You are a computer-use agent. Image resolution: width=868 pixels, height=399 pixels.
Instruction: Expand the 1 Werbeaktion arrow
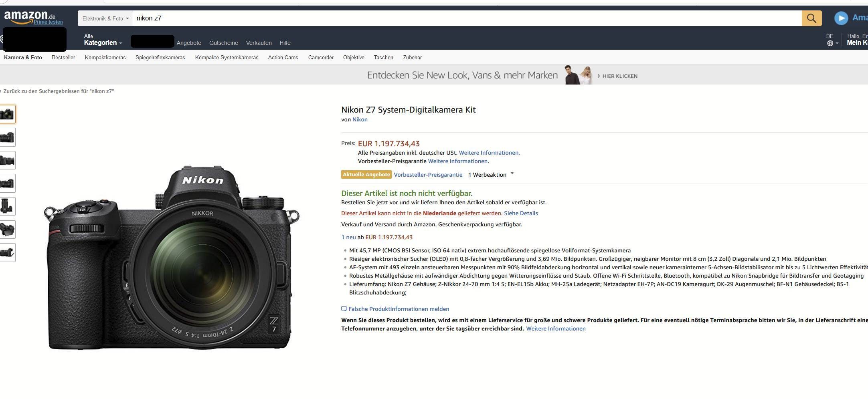click(512, 174)
